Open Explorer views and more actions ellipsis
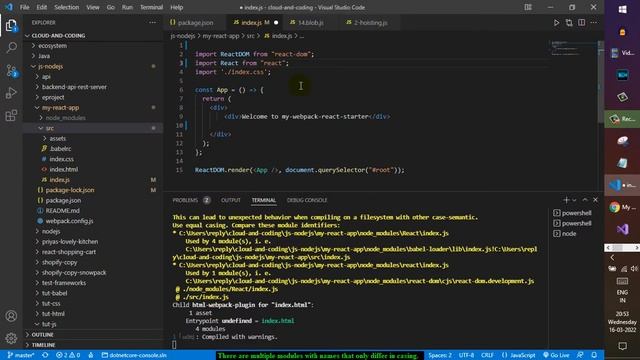Viewport: 640px width, 360px height. [152, 23]
